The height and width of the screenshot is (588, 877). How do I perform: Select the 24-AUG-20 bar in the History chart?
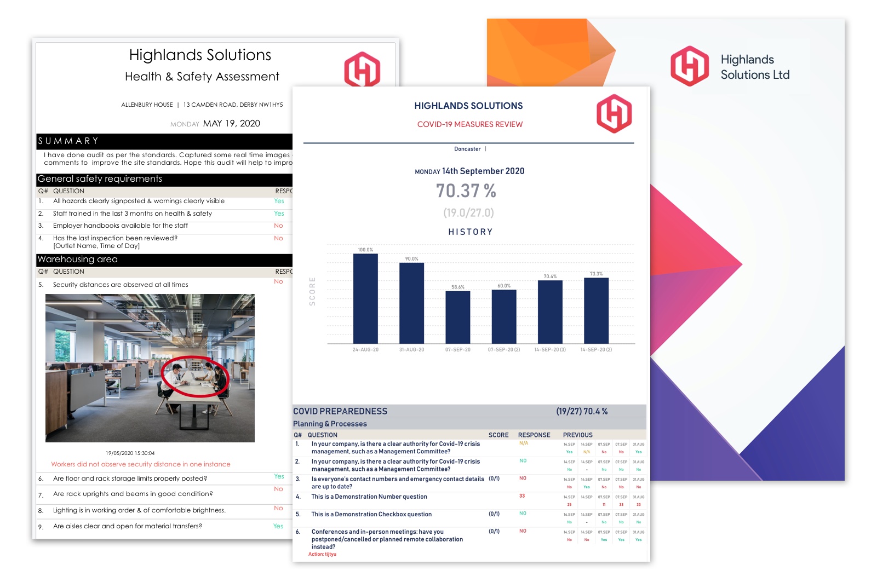365,298
